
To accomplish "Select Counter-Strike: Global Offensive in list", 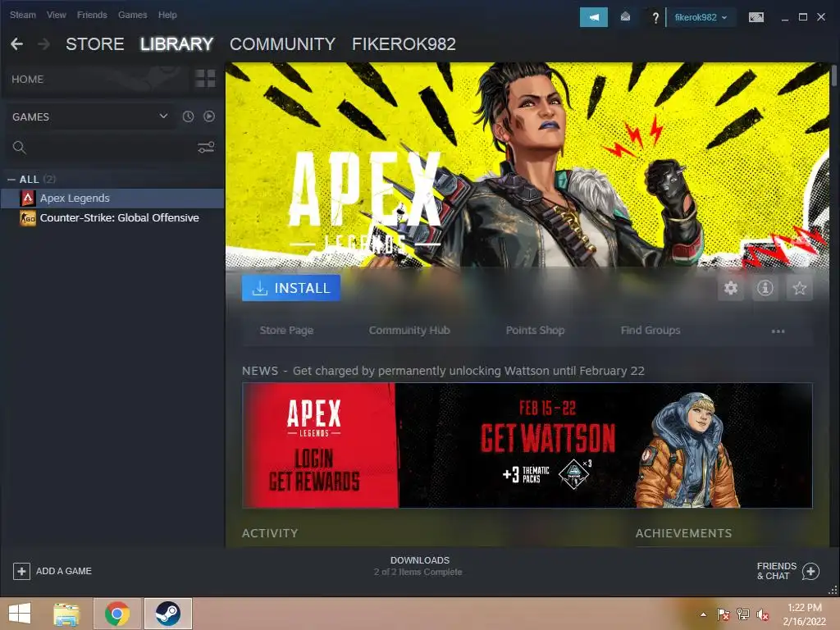I will pos(112,218).
